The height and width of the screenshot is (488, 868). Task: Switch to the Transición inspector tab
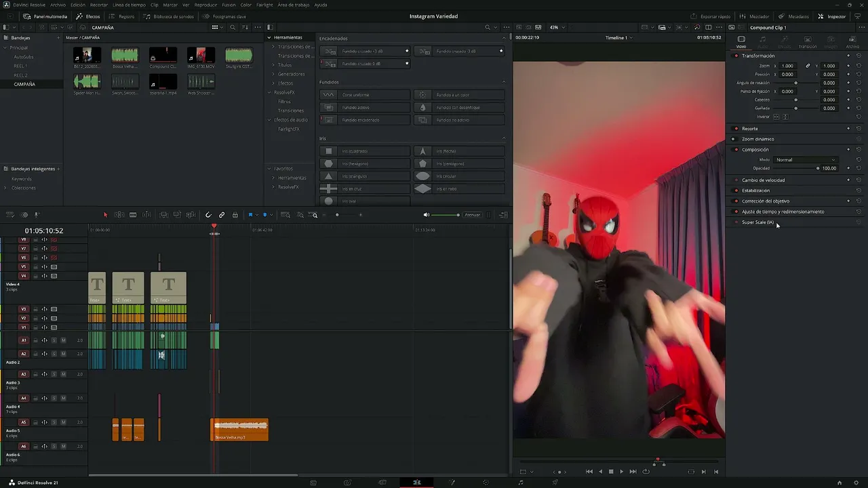point(808,42)
